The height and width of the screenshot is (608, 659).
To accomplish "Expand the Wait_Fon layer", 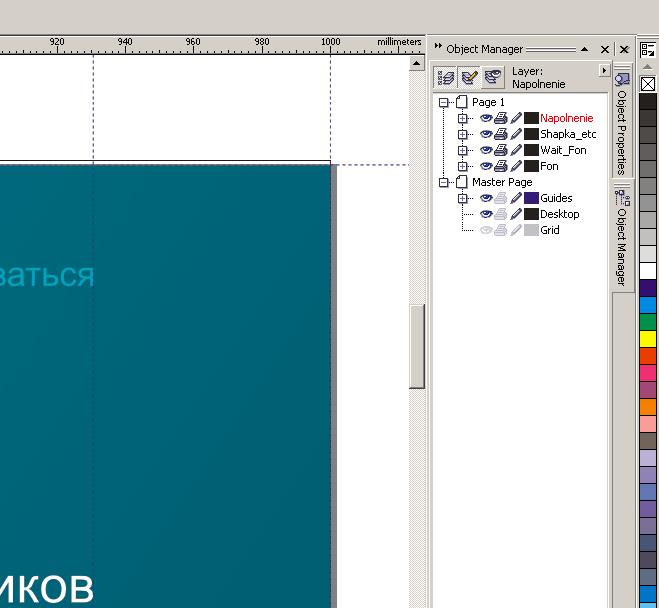I will coord(462,150).
